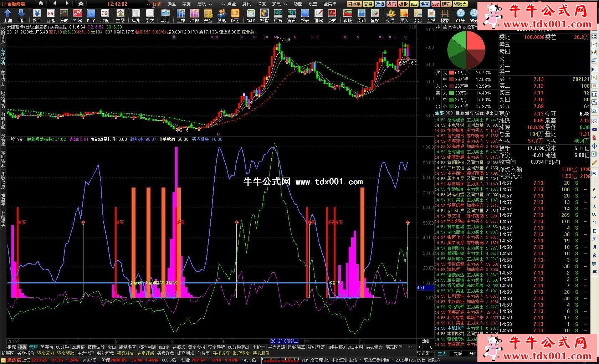Open the 预警 alert icon

[445, 16]
